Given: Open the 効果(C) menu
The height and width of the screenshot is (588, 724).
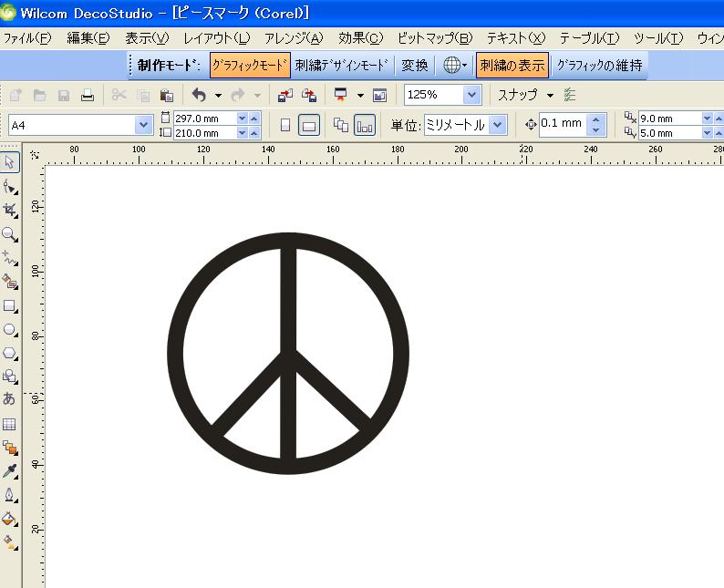Looking at the screenshot, I should click(x=360, y=38).
